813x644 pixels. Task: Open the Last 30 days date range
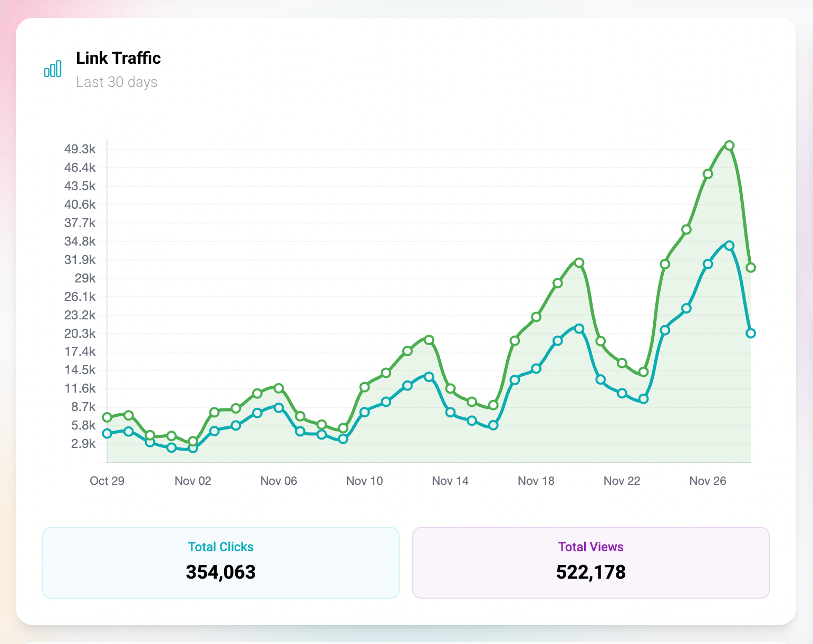tap(117, 82)
